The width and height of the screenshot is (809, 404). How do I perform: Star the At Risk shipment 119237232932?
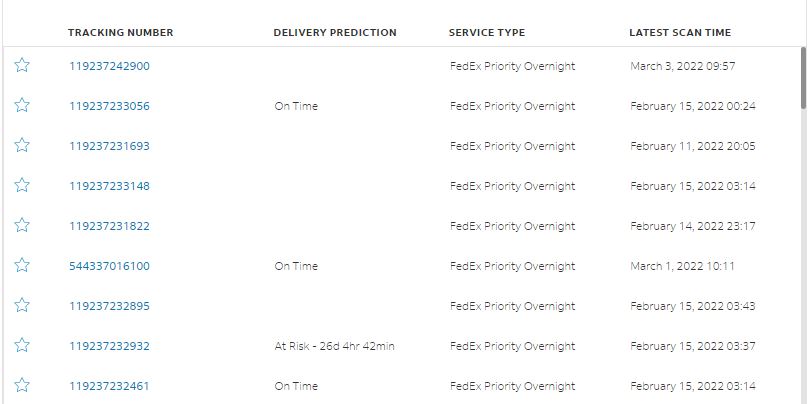point(22,345)
